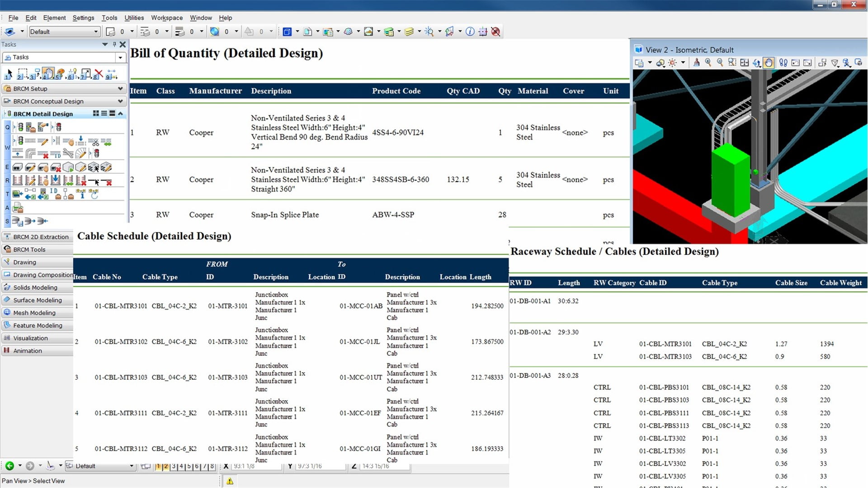Select the Pan View hand tool

click(x=769, y=63)
